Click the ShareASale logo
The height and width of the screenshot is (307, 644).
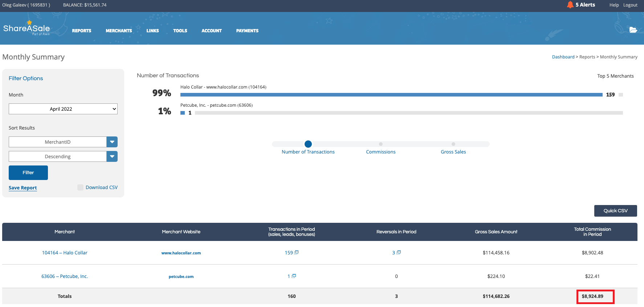[x=27, y=28]
